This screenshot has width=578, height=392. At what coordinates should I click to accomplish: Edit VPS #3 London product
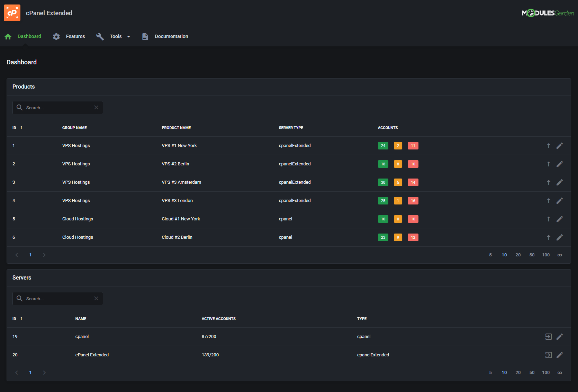click(x=560, y=201)
